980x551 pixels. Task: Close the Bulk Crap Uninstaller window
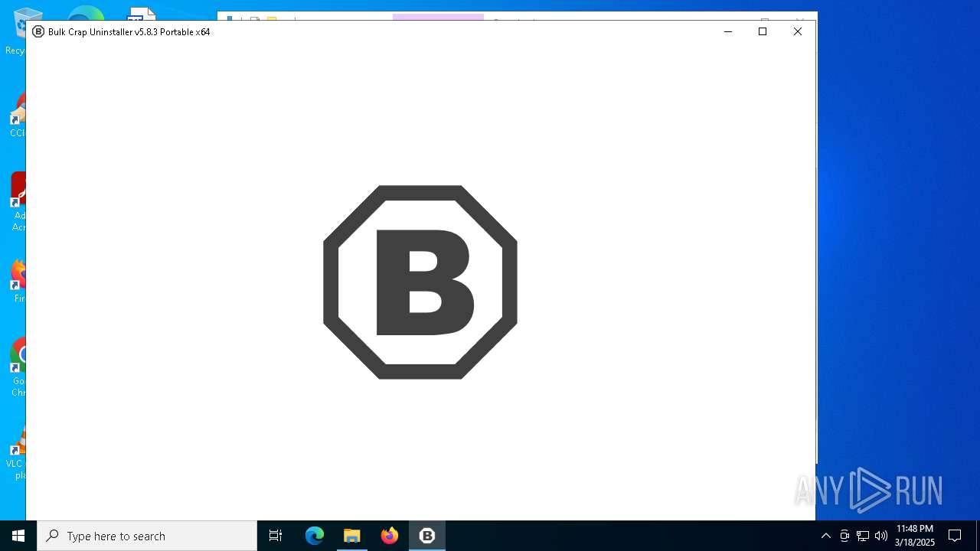tap(798, 31)
